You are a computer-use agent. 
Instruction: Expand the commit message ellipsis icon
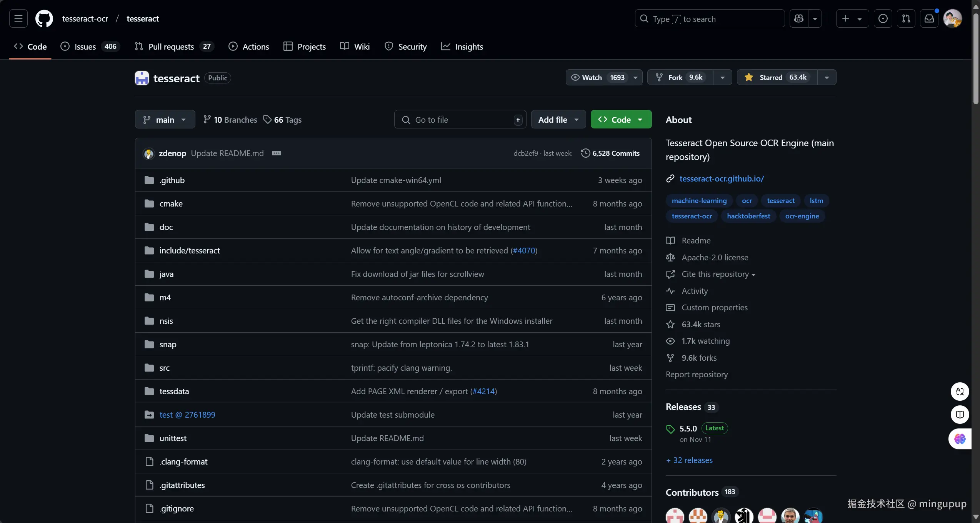point(276,153)
